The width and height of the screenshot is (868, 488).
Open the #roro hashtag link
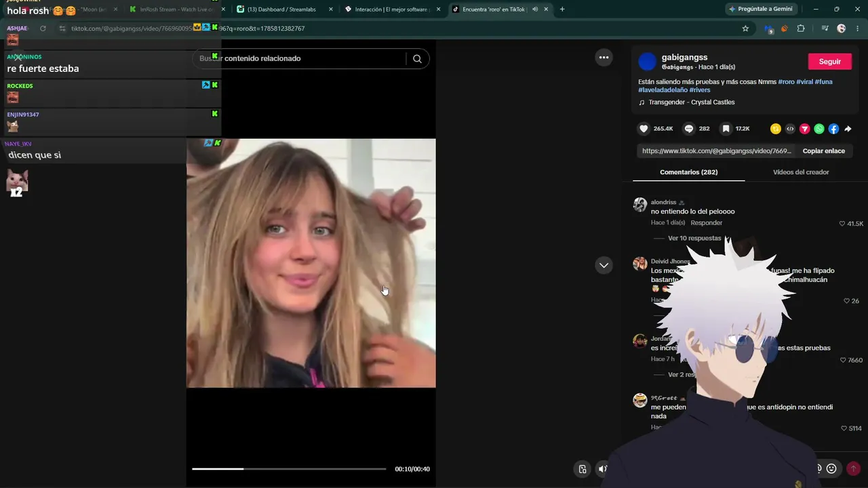786,82
